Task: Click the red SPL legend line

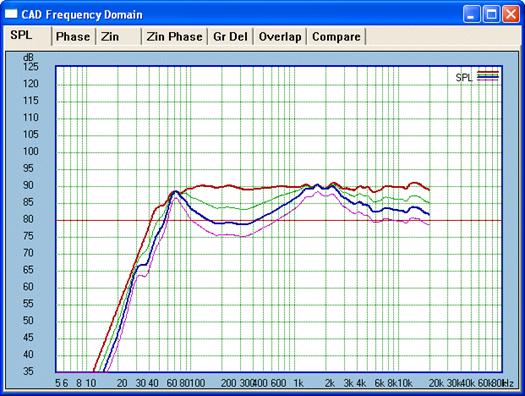Action: tap(488, 72)
